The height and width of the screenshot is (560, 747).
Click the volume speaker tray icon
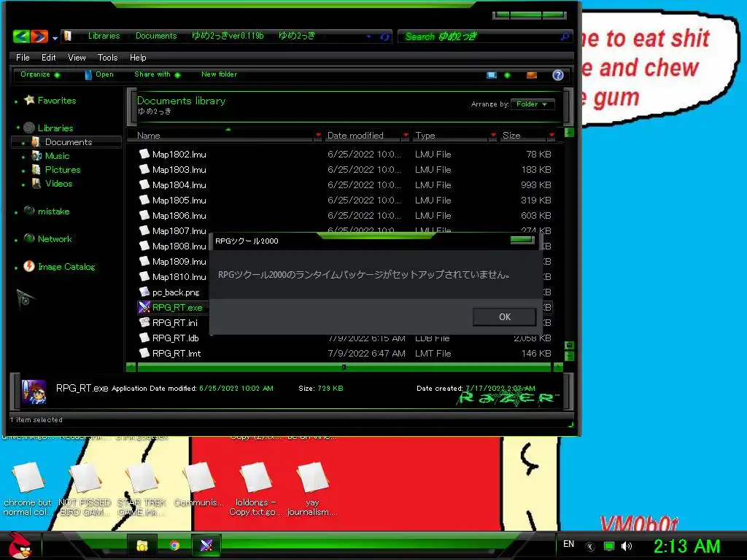[627, 546]
